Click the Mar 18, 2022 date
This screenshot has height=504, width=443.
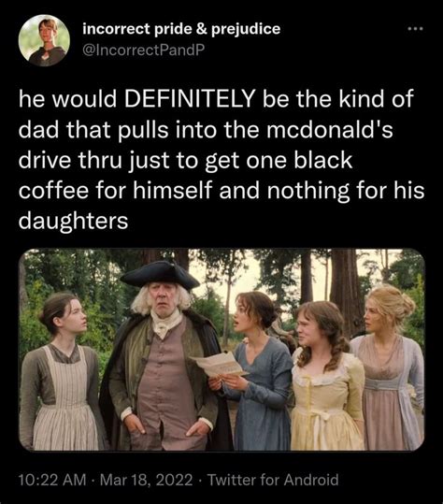click(147, 480)
